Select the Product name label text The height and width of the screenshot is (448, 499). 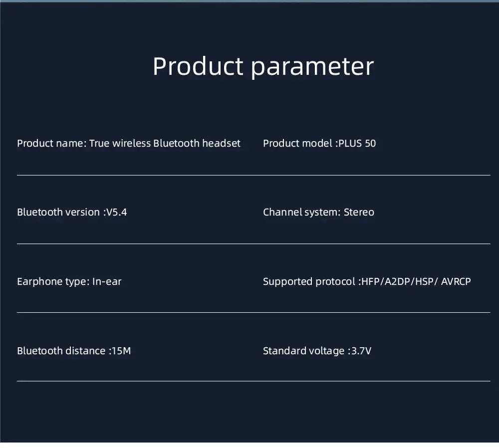pyautogui.click(x=51, y=144)
